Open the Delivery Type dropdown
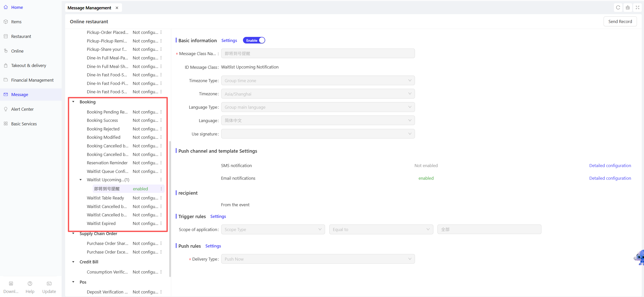 318,259
